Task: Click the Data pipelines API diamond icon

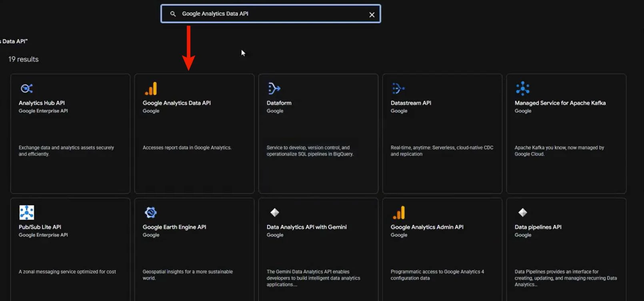Action: tap(523, 213)
